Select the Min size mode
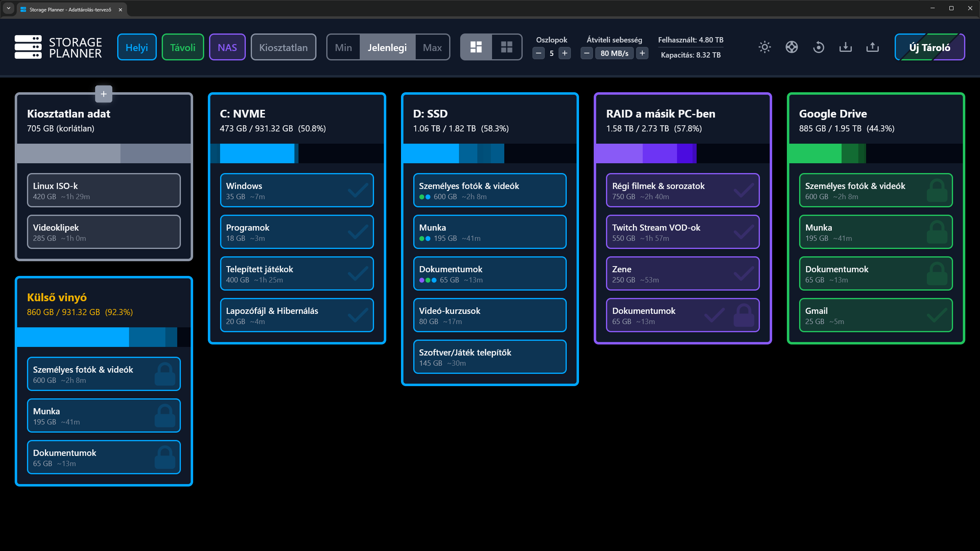 [x=343, y=47]
